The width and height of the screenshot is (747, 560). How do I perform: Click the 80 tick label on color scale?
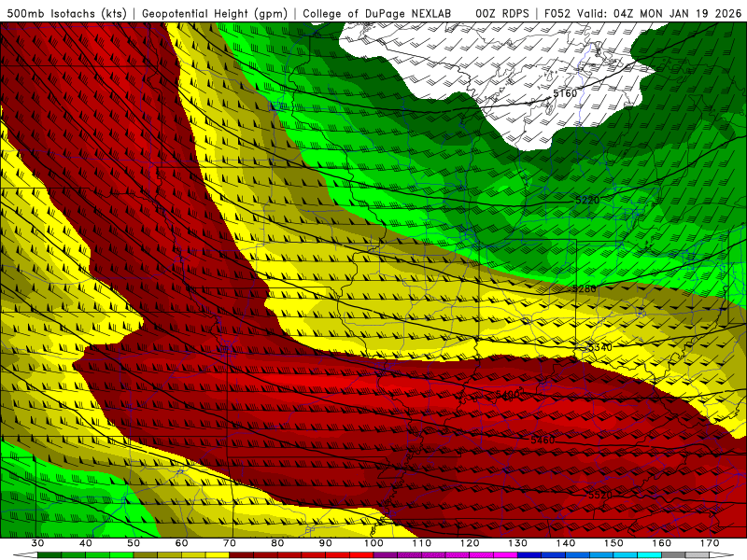pos(277,543)
